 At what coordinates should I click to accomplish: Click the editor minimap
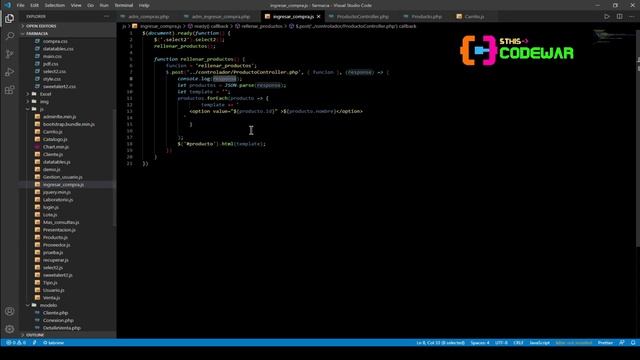tap(613, 37)
